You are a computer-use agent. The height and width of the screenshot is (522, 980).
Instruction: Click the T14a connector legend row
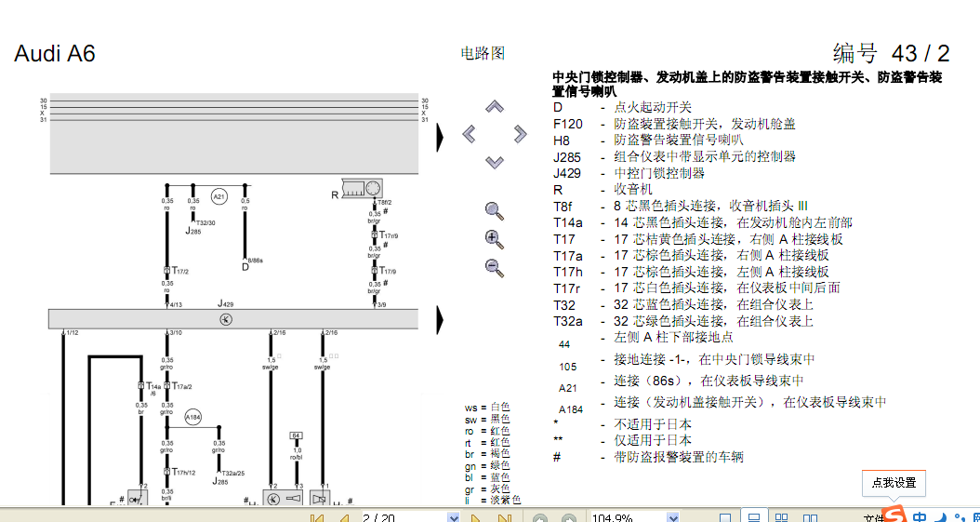703,222
